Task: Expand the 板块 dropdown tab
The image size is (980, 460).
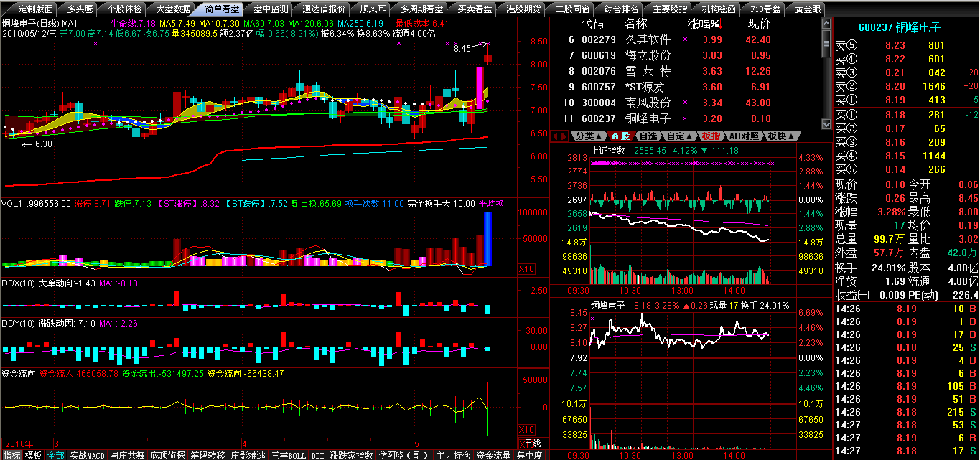Action: click(781, 136)
